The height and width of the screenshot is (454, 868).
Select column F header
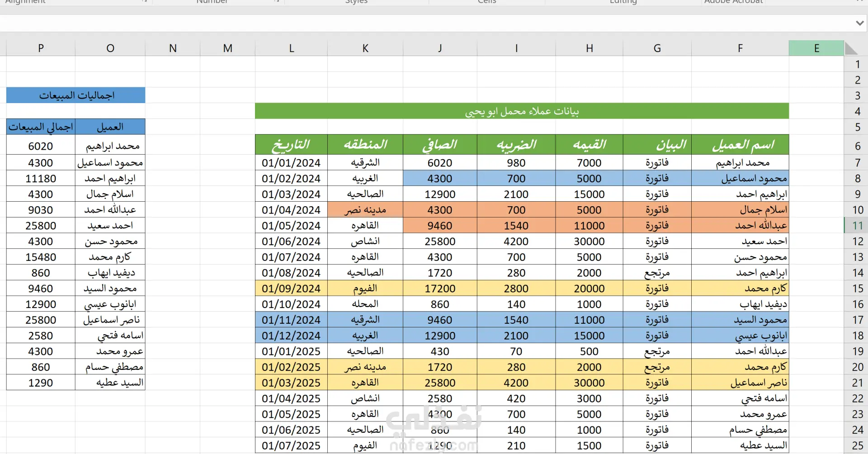[740, 48]
